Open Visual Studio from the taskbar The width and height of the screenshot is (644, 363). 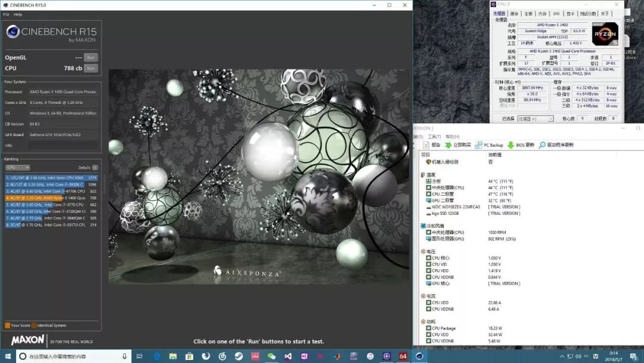tap(288, 356)
